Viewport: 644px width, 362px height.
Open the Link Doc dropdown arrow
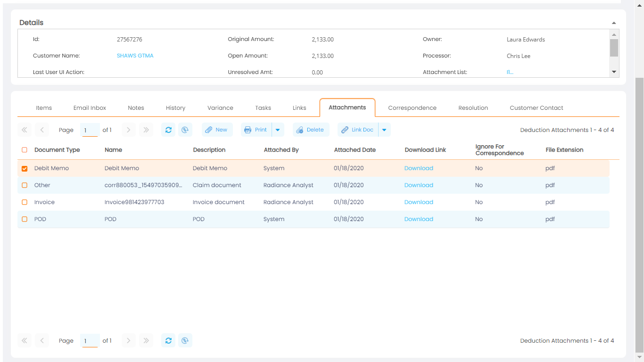[x=384, y=130]
